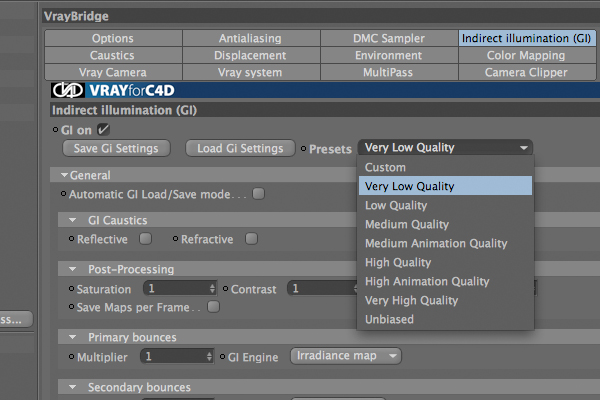Click the Contrast parameter dot

(225, 289)
